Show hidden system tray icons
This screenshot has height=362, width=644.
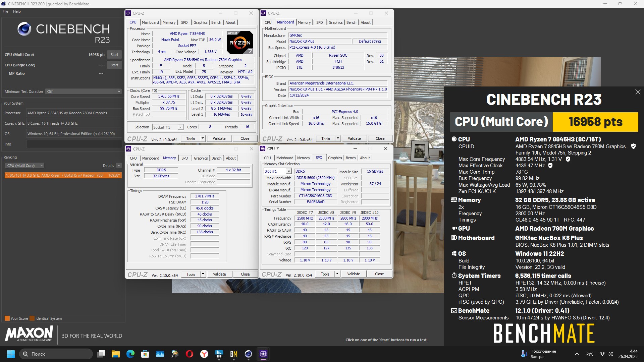point(577,354)
